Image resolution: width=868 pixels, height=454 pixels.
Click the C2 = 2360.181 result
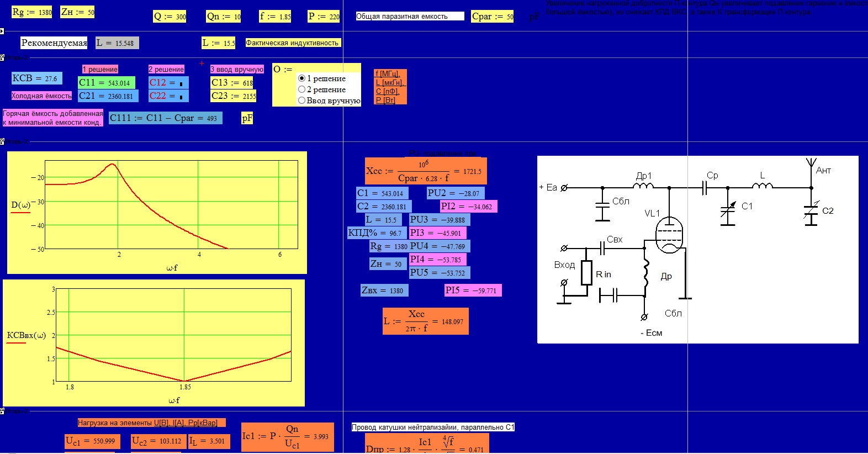coord(383,207)
